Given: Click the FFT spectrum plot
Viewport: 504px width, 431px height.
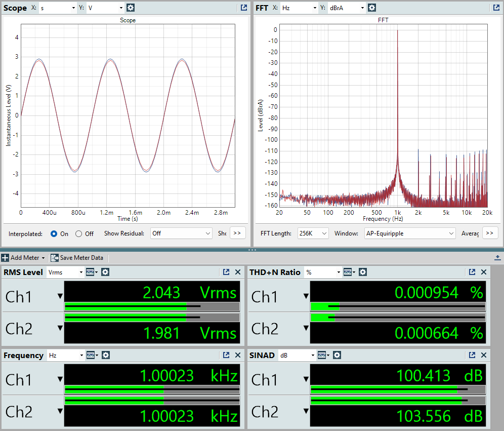Looking at the screenshot, I should tap(384, 115).
